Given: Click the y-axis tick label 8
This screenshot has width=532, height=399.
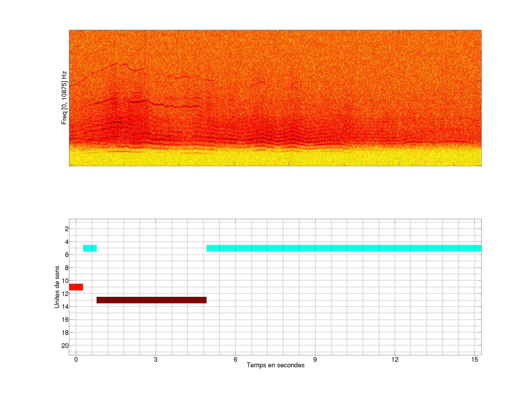Looking at the screenshot, I should tap(67, 268).
